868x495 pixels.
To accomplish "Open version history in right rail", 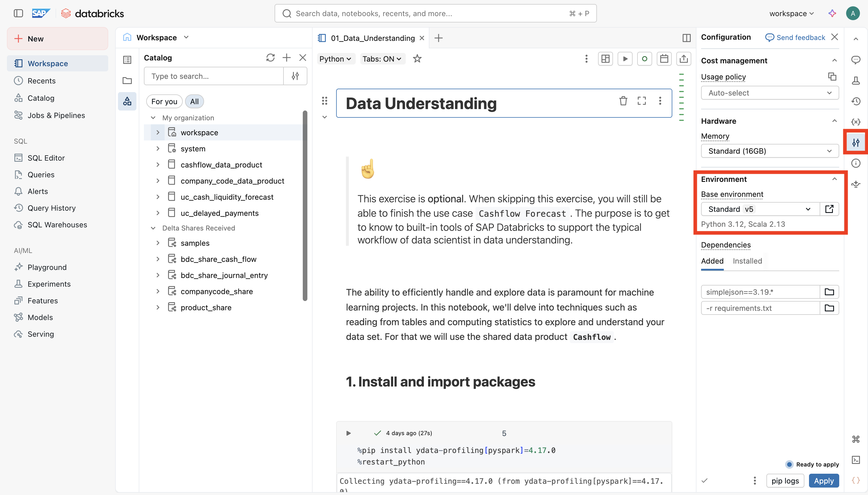I will point(855,101).
